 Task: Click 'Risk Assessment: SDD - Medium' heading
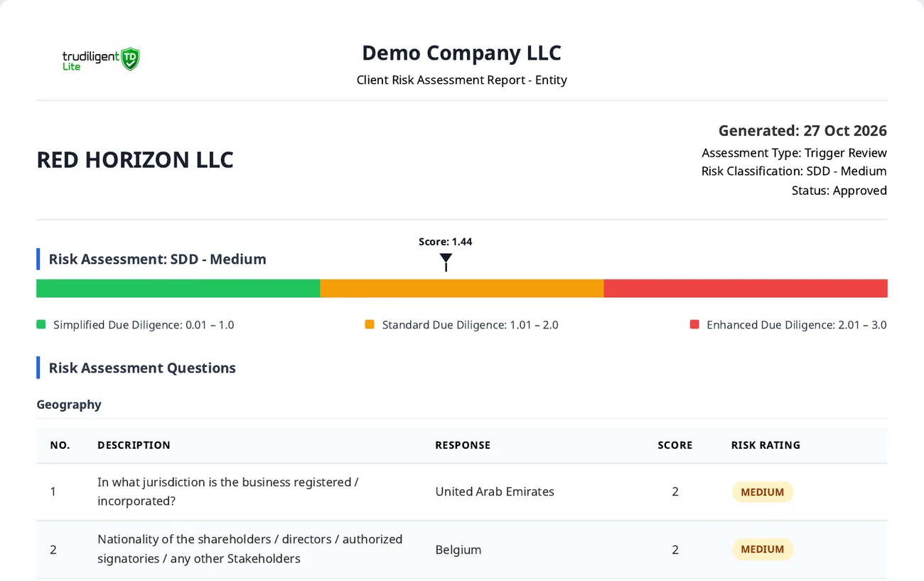(158, 260)
